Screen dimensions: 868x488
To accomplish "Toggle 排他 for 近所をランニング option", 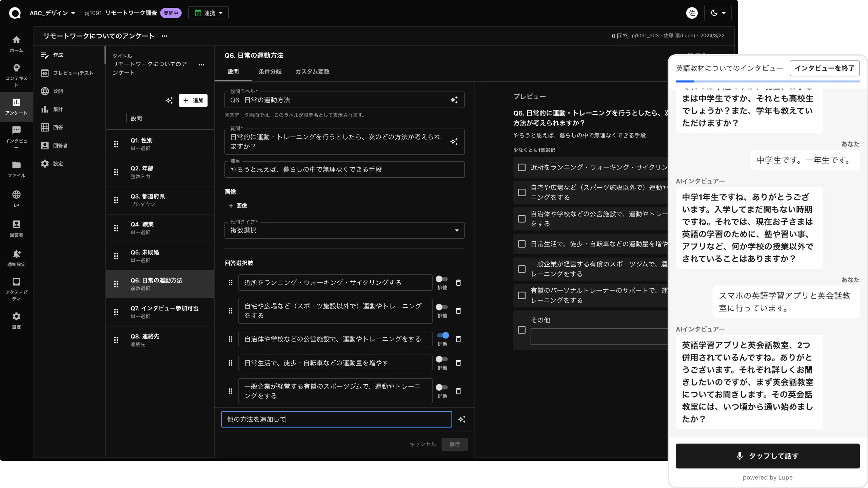I will pyautogui.click(x=442, y=279).
